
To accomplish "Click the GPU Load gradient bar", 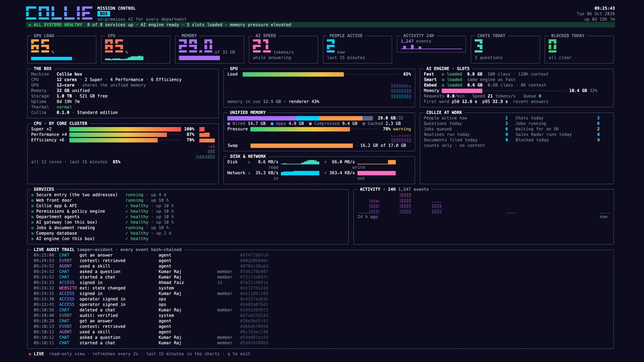I will point(293,74).
